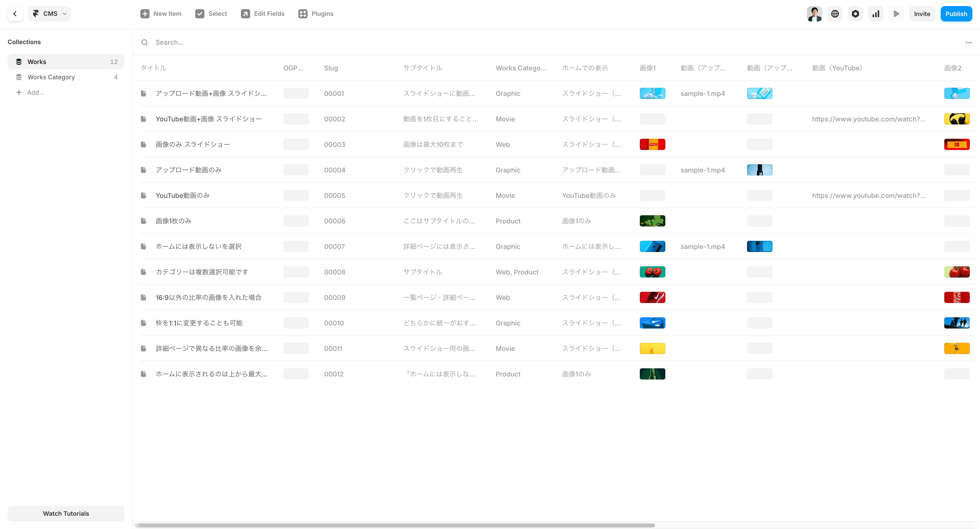This screenshot has width=980, height=529.
Task: Open Edit Fields
Action: [x=263, y=14]
